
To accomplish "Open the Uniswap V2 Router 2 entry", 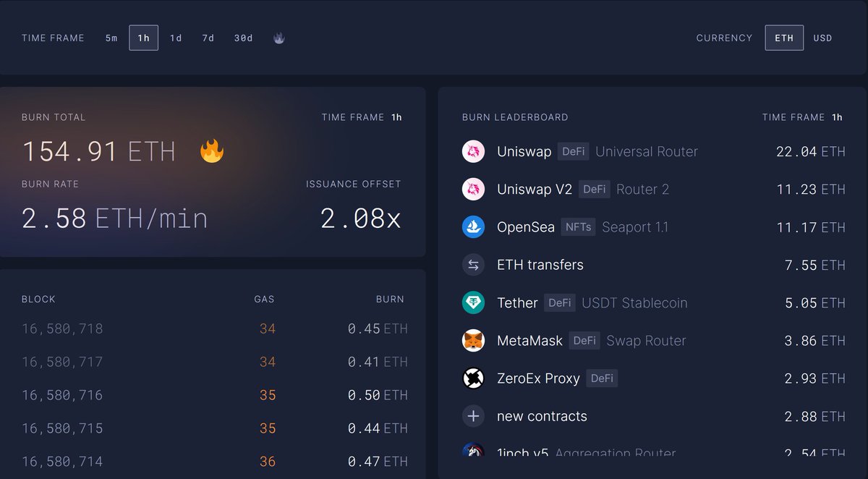I will 653,190.
